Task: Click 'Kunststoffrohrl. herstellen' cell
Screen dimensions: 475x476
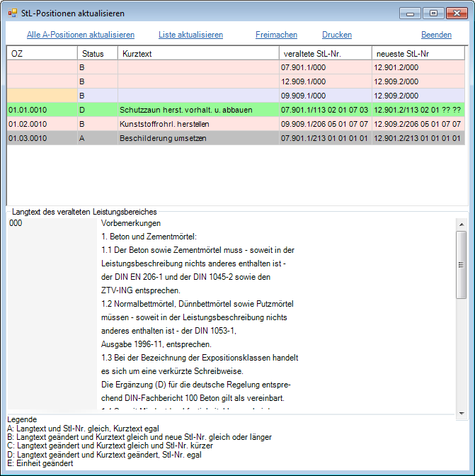Action: click(x=198, y=124)
